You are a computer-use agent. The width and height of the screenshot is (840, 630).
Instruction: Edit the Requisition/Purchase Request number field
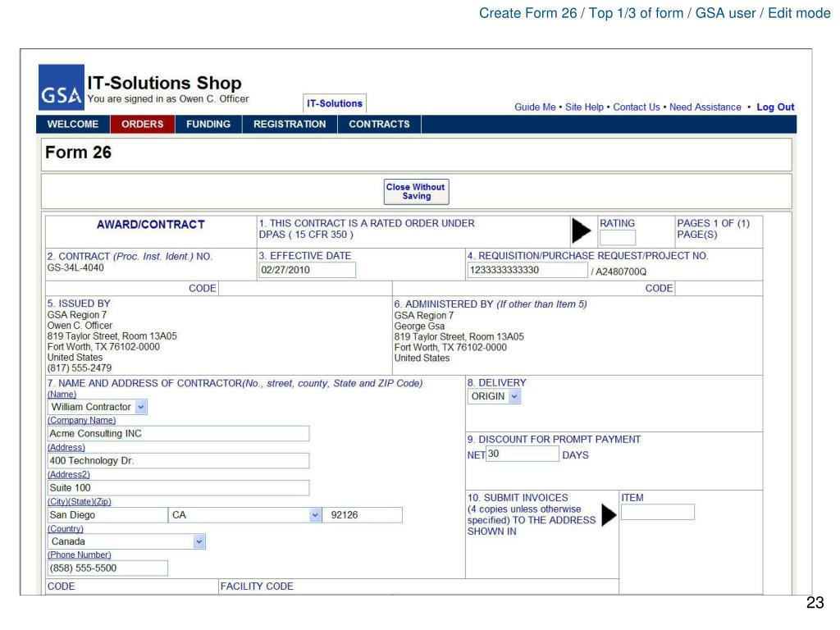click(x=527, y=270)
